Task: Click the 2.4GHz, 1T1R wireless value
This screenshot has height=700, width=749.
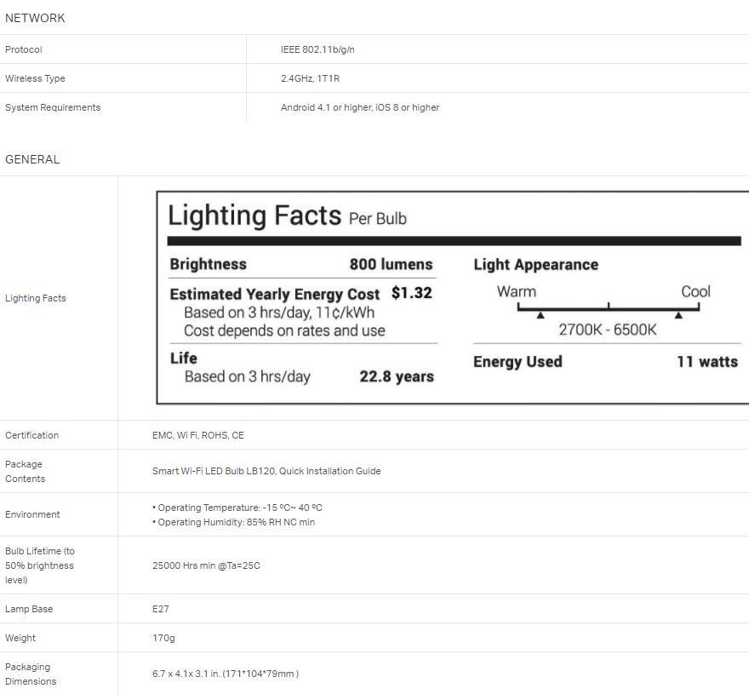Action: [x=310, y=78]
